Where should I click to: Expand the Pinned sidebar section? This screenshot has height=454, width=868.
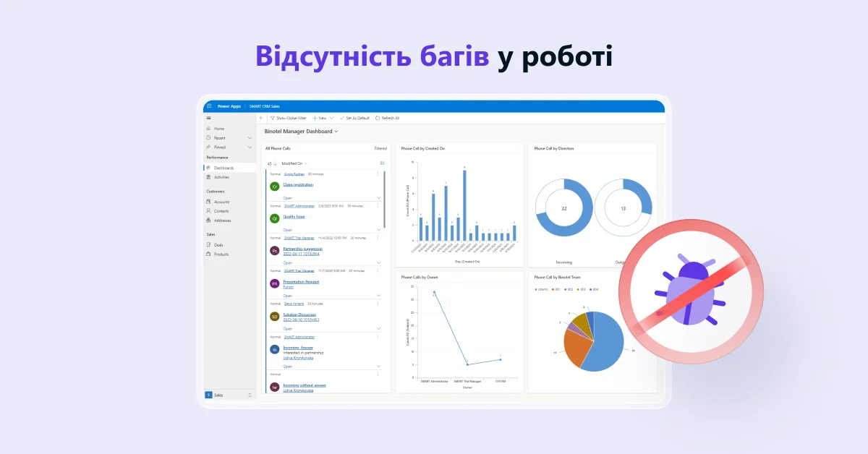250,147
